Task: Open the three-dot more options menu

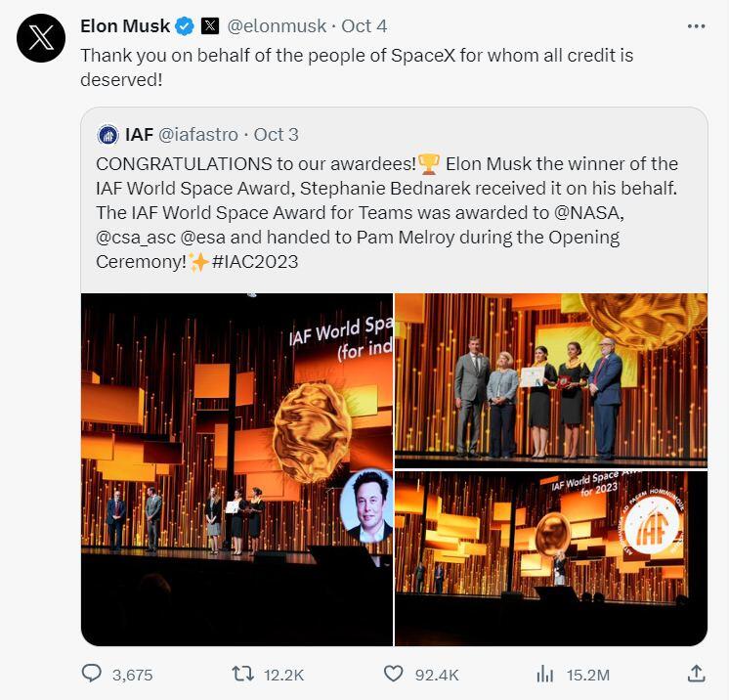Action: click(x=696, y=26)
